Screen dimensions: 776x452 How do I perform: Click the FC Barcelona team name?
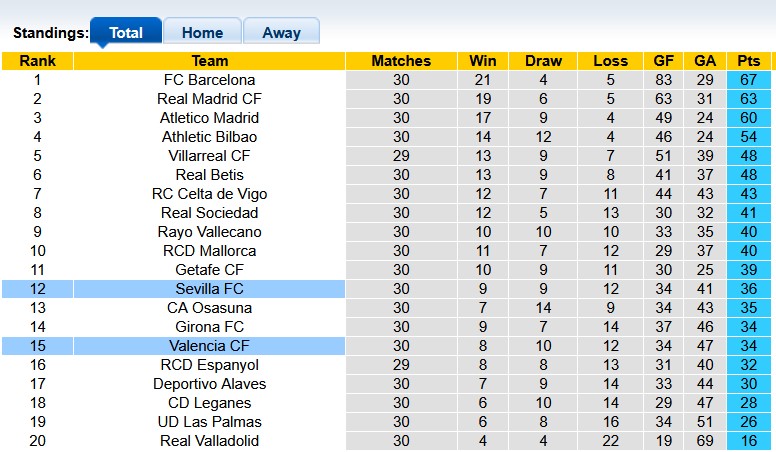click(x=210, y=80)
